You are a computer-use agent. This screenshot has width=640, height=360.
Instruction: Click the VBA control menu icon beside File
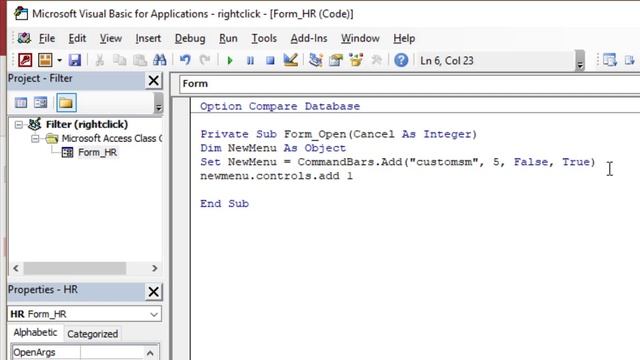click(24, 38)
